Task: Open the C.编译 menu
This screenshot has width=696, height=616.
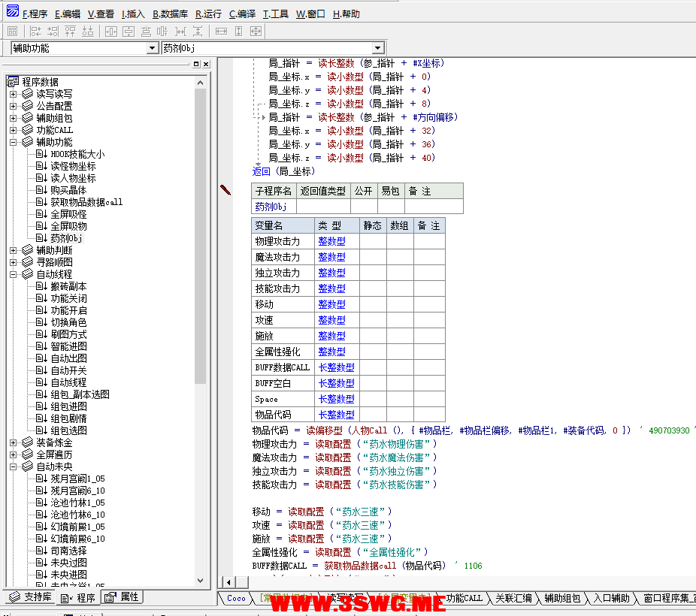Action: [244, 14]
